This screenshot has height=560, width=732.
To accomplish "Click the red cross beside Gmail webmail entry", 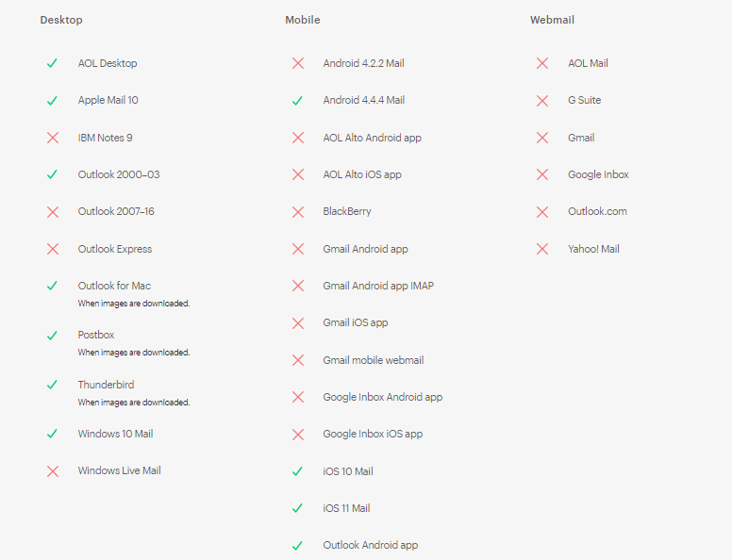I will click(542, 138).
